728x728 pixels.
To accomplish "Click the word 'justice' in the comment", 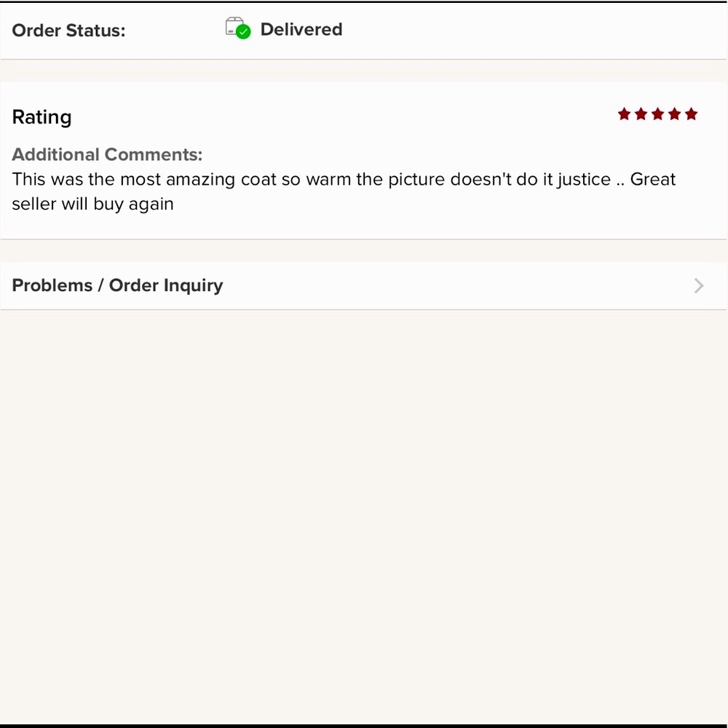I will (x=583, y=180).
